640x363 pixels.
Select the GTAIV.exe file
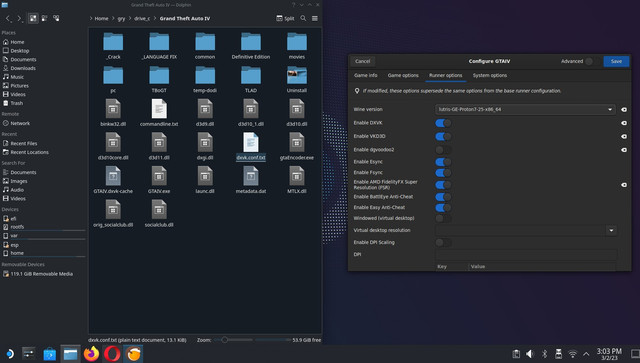159,180
